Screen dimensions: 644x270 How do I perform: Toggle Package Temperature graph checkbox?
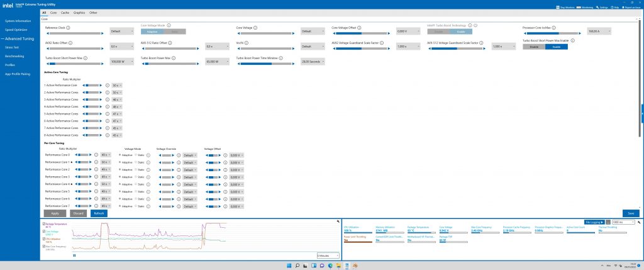(44, 224)
